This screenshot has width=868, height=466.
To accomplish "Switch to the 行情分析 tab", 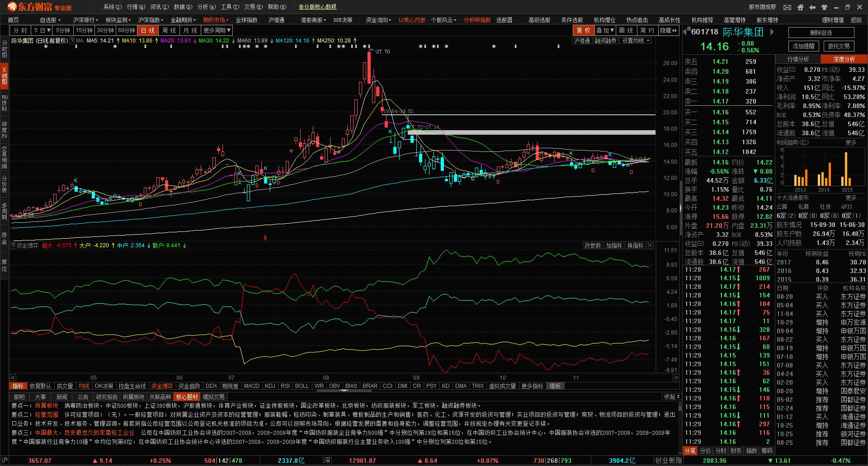I will 798,59.
